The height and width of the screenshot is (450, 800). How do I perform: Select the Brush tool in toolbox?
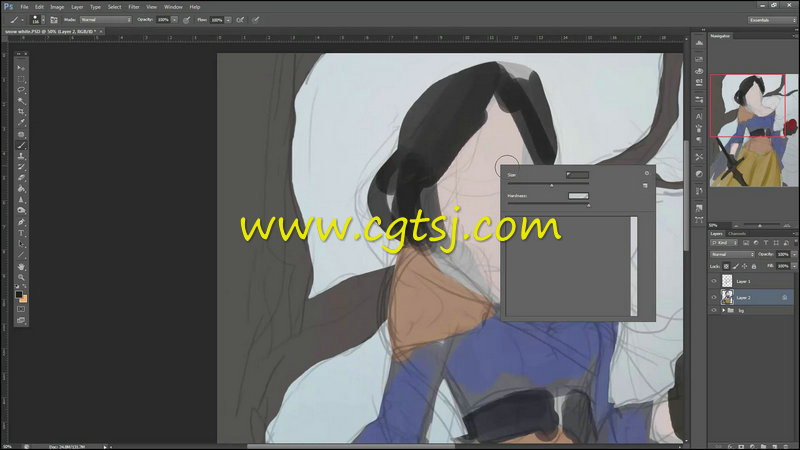[x=21, y=145]
